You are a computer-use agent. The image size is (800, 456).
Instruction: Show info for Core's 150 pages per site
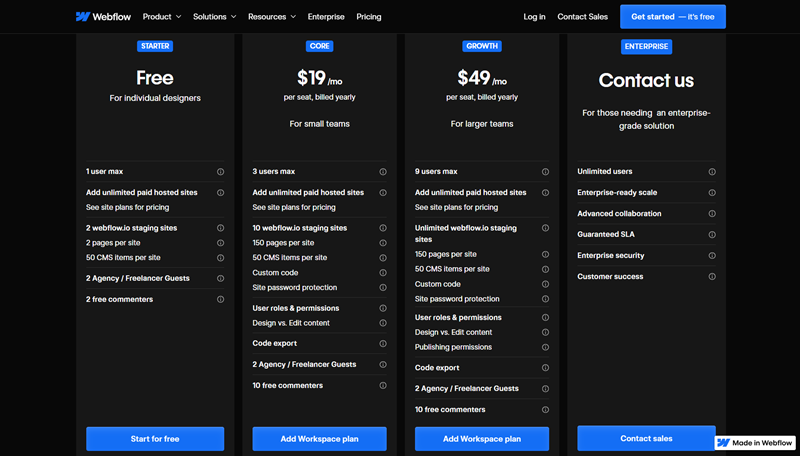383,243
